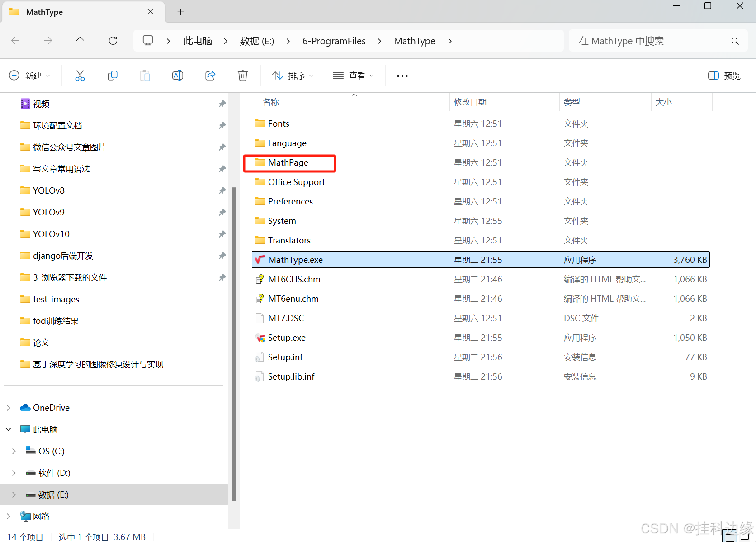Click the 此电脑 breadcrumb
756x542 pixels.
click(x=198, y=41)
